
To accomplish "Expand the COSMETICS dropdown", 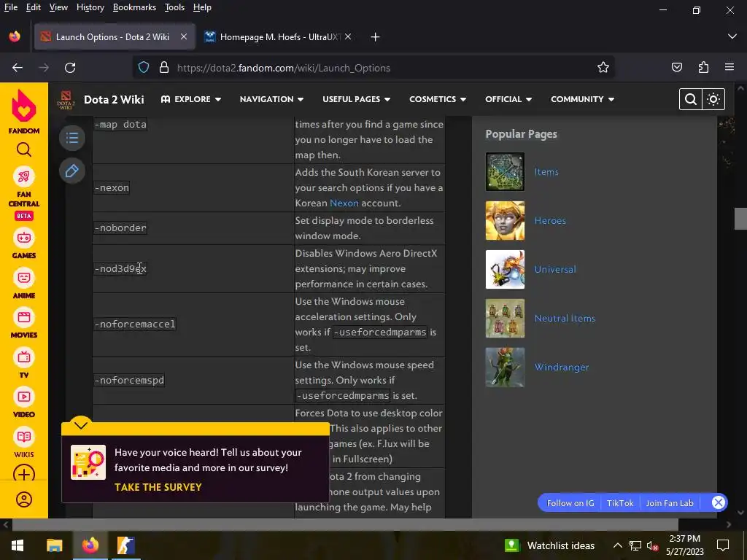I will click(x=438, y=99).
